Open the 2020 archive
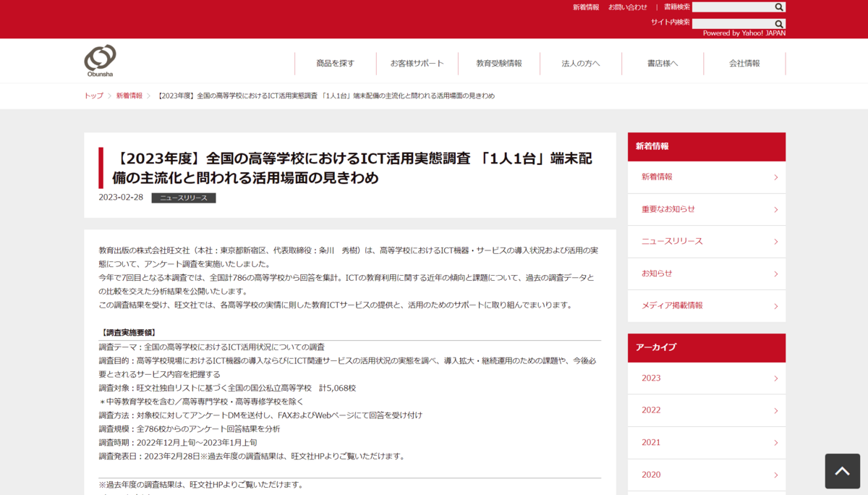The image size is (868, 495). (707, 475)
